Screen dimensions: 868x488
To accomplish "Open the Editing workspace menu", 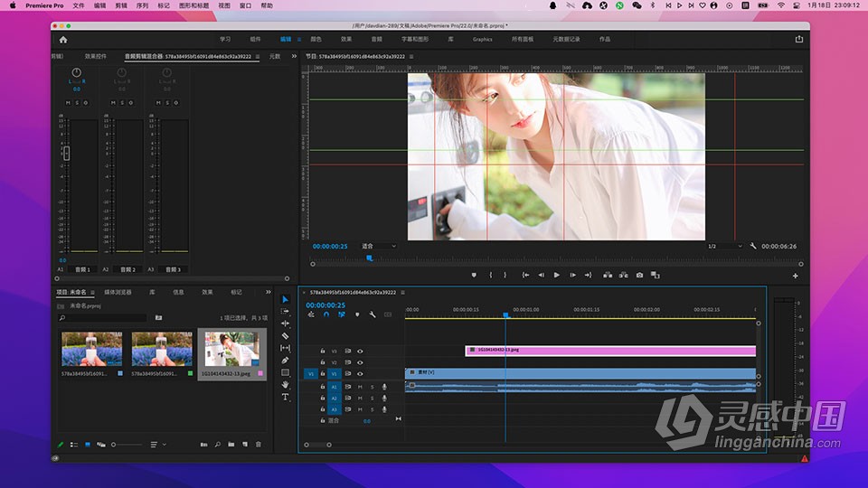I will [299, 39].
